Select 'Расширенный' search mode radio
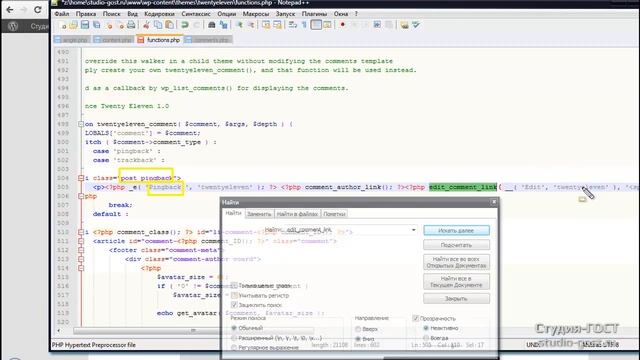The height and width of the screenshot is (360, 640). [234, 338]
